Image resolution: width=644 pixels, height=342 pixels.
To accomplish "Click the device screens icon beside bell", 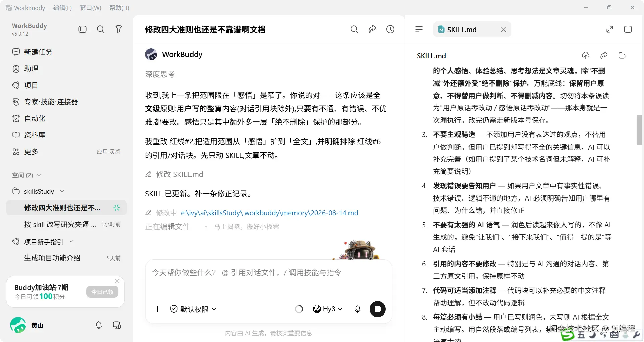I will click(117, 325).
